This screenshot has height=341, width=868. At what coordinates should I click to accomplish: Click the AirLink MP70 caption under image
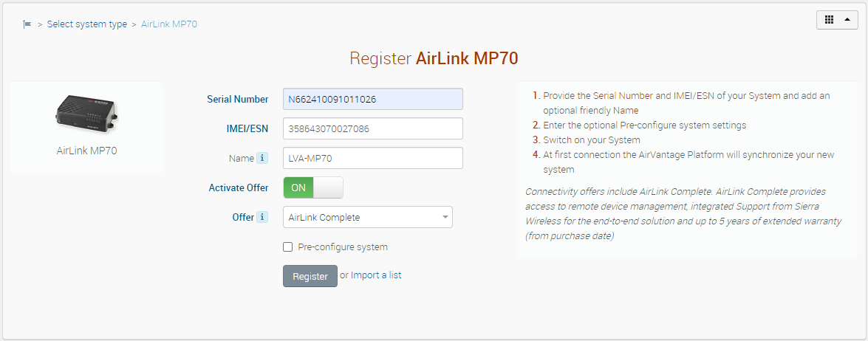86,151
